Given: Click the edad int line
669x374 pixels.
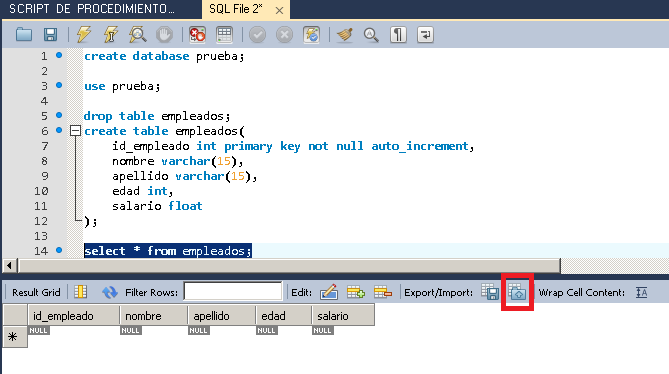Looking at the screenshot, I should pos(143,191).
